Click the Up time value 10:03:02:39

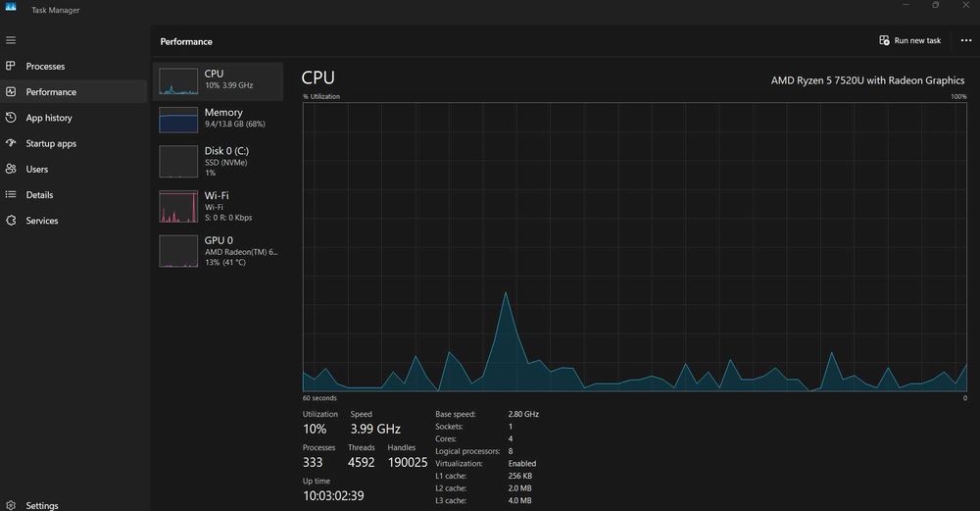click(333, 495)
